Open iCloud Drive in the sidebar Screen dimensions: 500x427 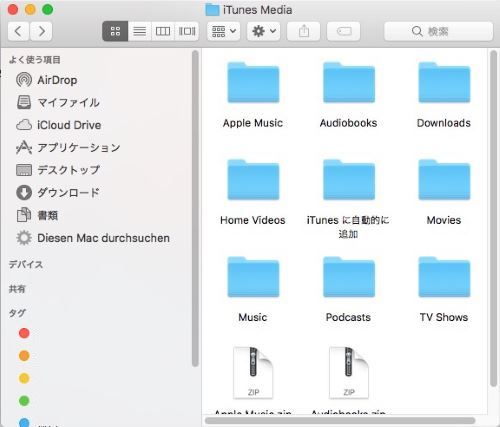tap(59, 125)
